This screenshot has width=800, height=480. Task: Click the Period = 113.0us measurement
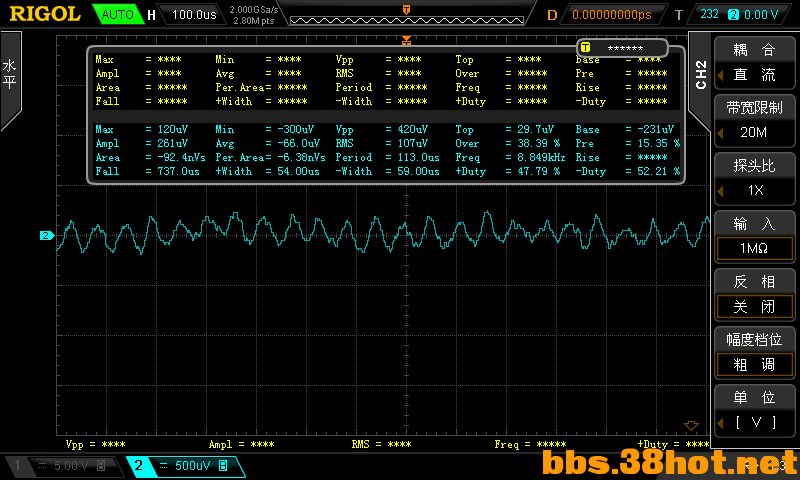pyautogui.click(x=387, y=158)
